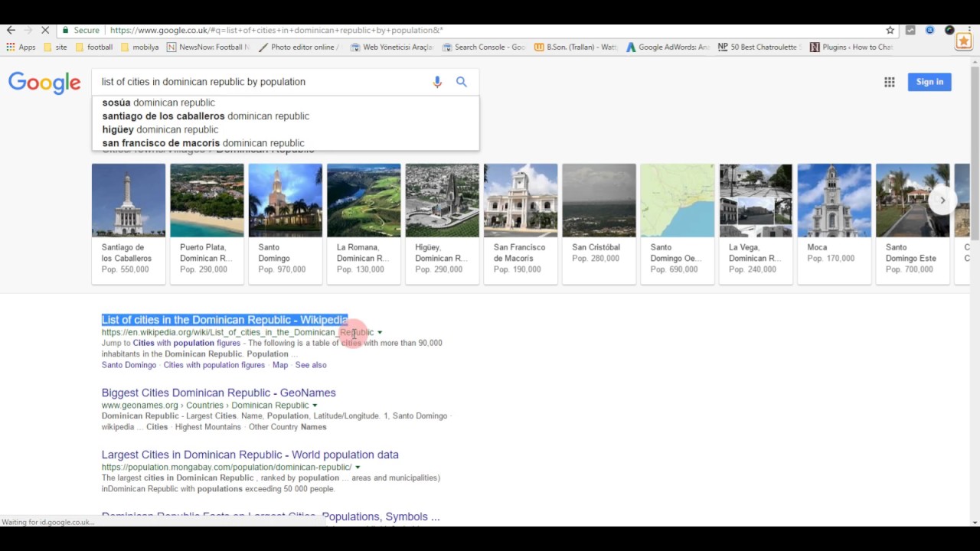The image size is (980, 551).
Task: Open Web Yöneticisi Araçları bookmark
Action: 392,47
